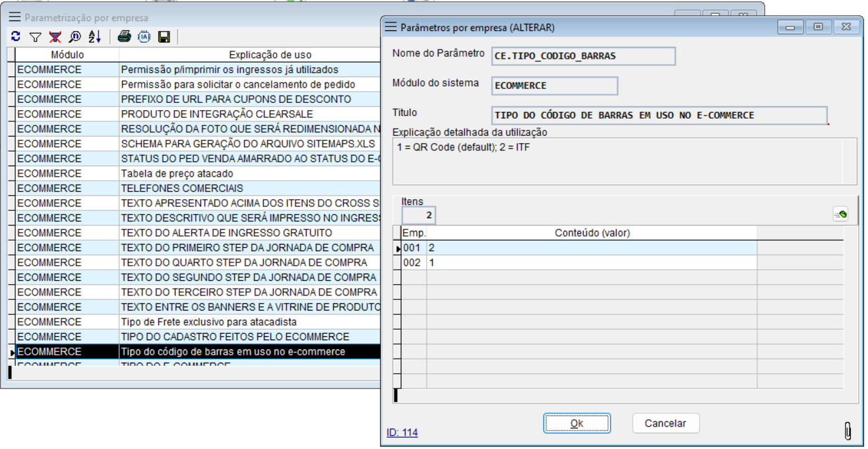
Task: Sort the list with the A-Z icon
Action: pyautogui.click(x=94, y=35)
